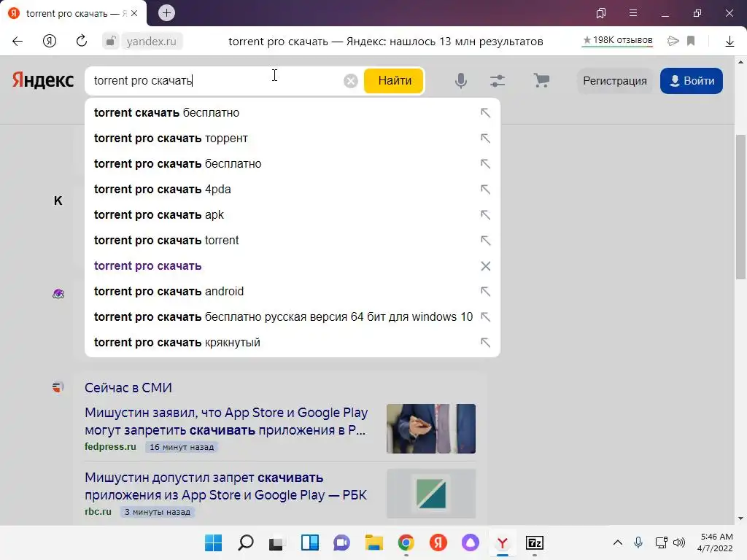Open the shopping cart icon
The height and width of the screenshot is (560, 747).
click(x=541, y=80)
